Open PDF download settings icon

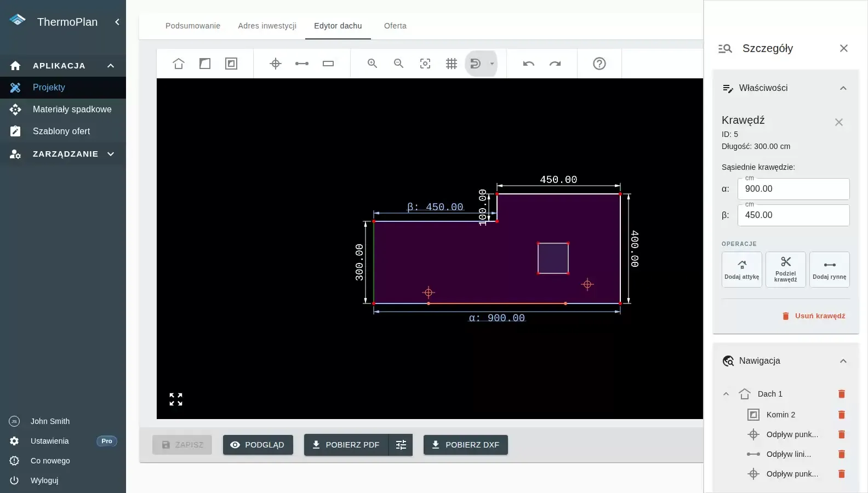tap(401, 445)
